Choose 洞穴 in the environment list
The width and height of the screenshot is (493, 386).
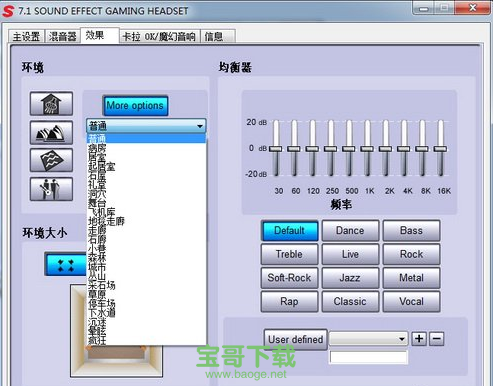146,193
